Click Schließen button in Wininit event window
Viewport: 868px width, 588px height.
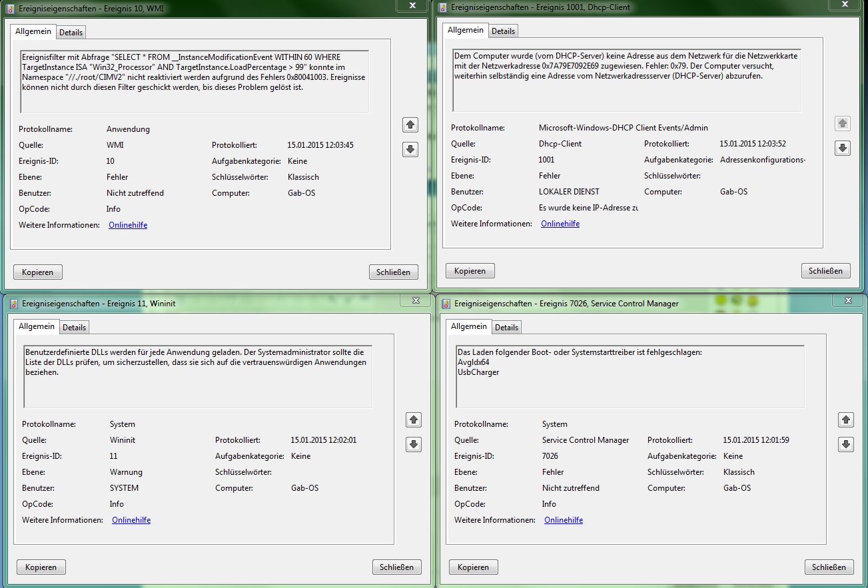[397, 567]
